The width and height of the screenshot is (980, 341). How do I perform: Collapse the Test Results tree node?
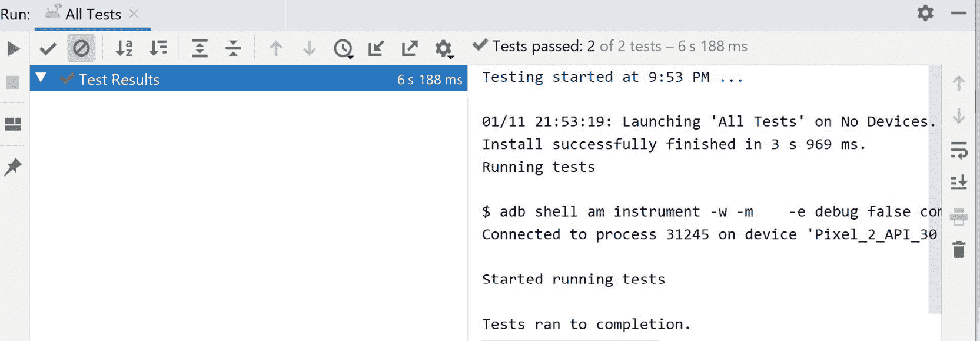point(41,78)
